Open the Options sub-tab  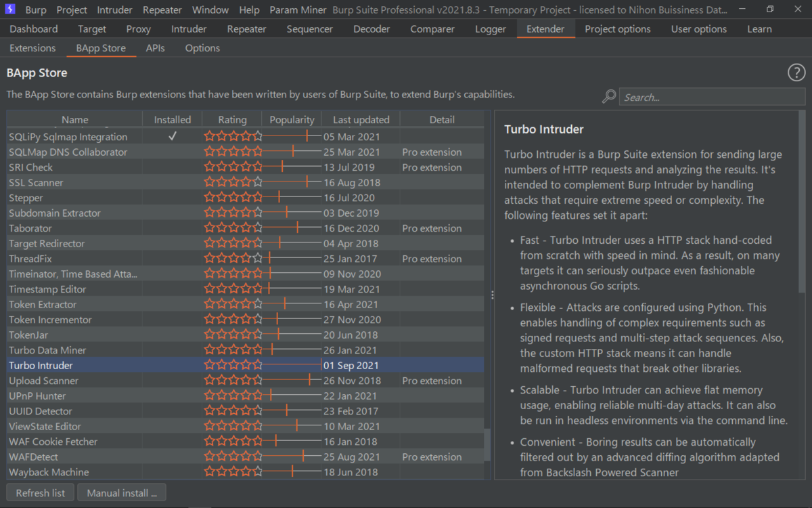202,48
